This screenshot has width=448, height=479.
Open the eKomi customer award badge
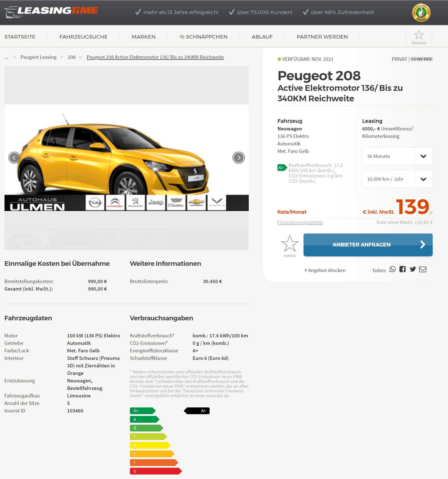pyautogui.click(x=421, y=13)
